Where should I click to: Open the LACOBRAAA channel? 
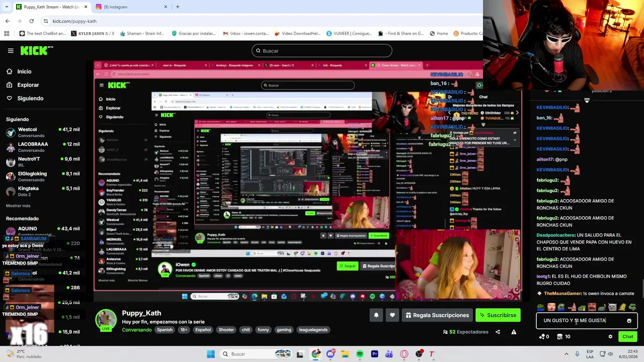(x=43, y=147)
